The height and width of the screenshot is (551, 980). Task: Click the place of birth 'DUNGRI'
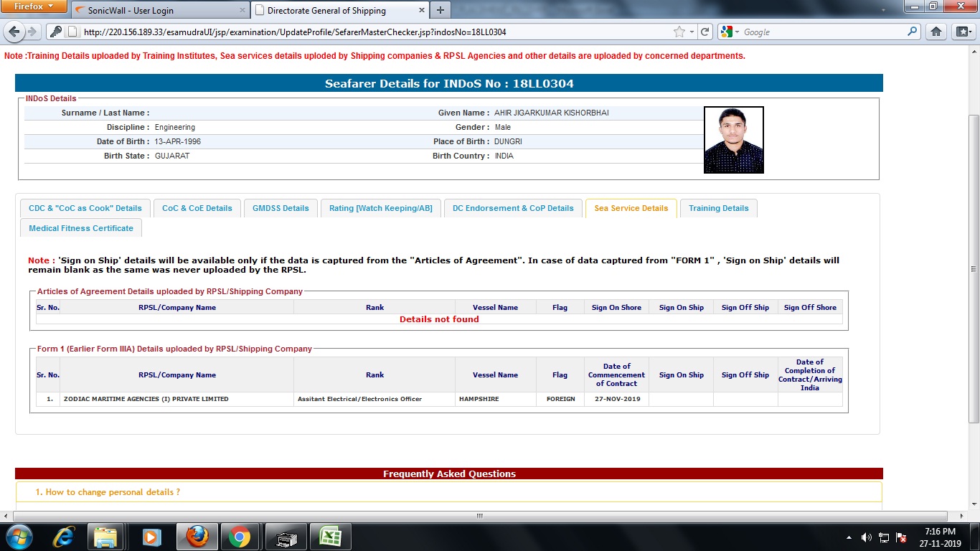click(x=509, y=141)
